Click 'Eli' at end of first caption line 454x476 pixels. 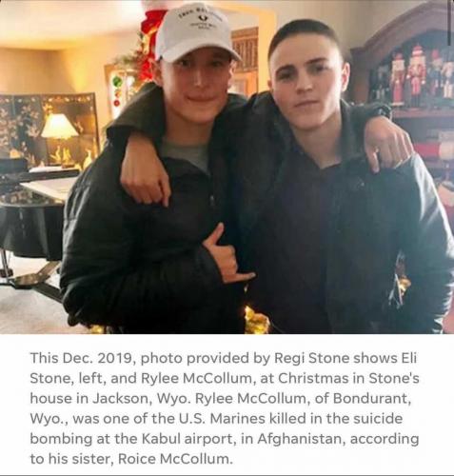pyautogui.click(x=409, y=358)
